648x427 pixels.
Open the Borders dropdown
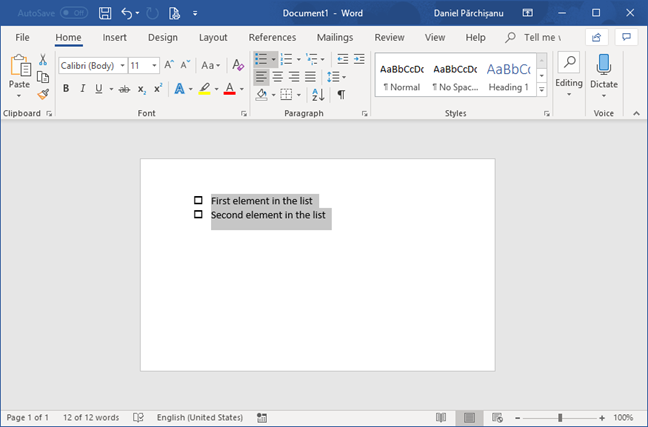click(299, 95)
